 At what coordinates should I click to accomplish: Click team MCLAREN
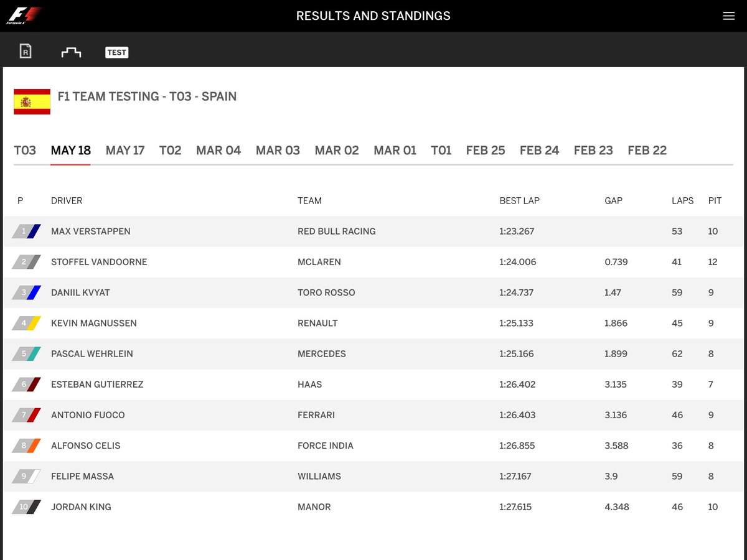pos(319,262)
